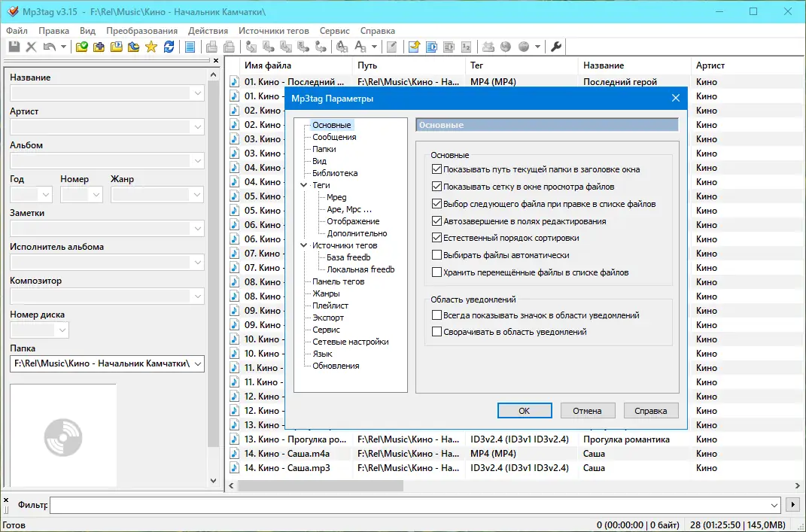Open the Фильтр history dropdown arrow
The image size is (806, 532).
coord(774,505)
